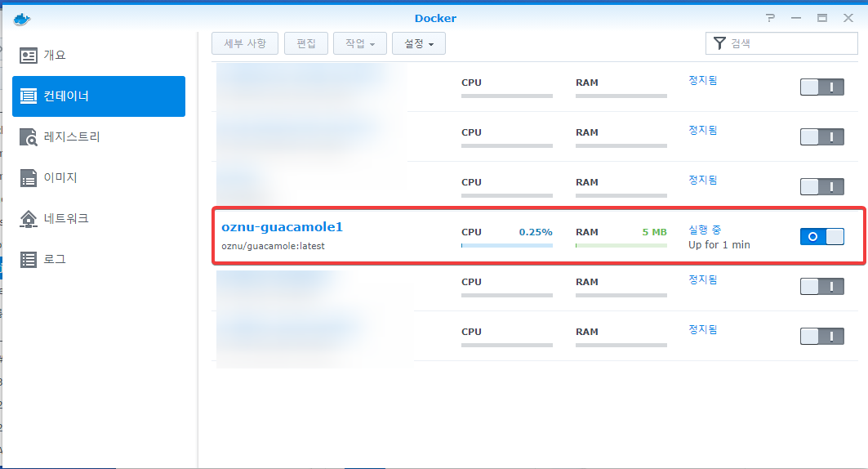Turn on the fifth container's power switch

[x=822, y=286]
